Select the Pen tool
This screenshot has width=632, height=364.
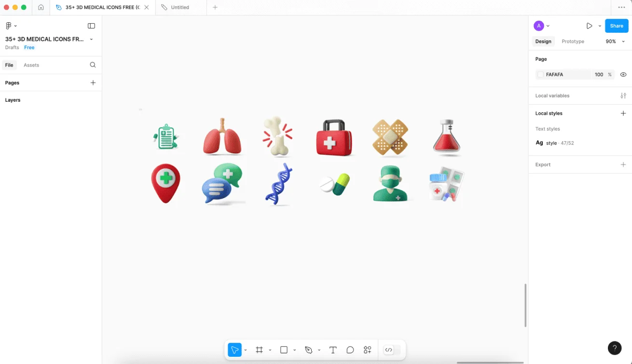309,350
